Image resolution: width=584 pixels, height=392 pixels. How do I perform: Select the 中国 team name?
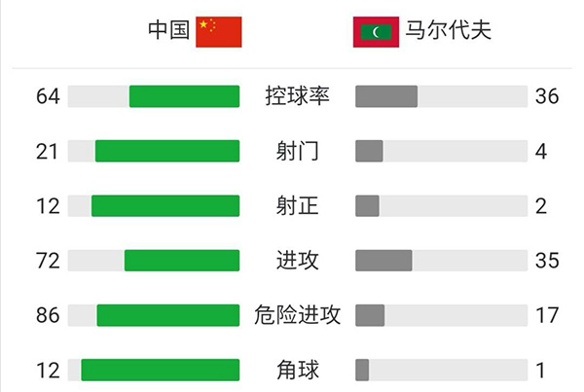(167, 31)
